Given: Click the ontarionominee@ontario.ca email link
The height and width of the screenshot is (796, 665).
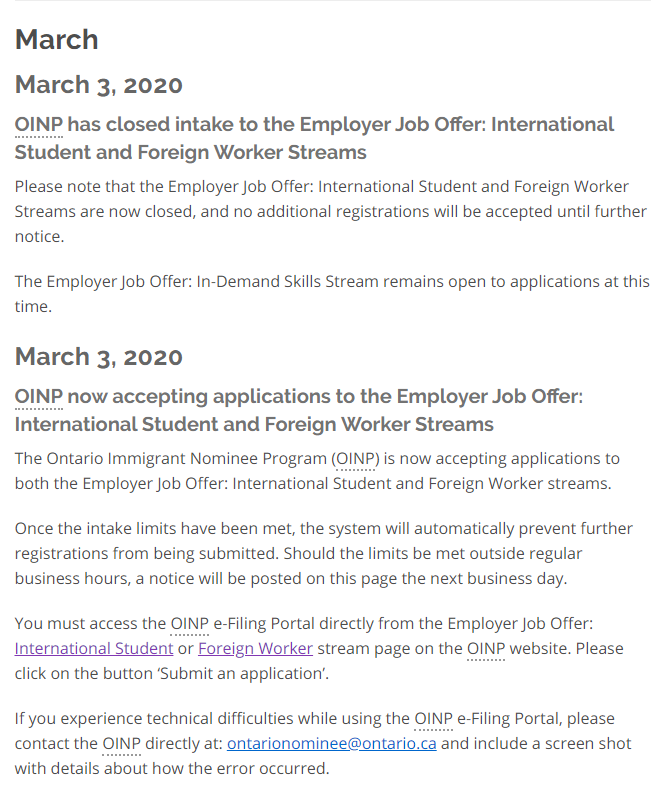Looking at the screenshot, I should [x=331, y=743].
